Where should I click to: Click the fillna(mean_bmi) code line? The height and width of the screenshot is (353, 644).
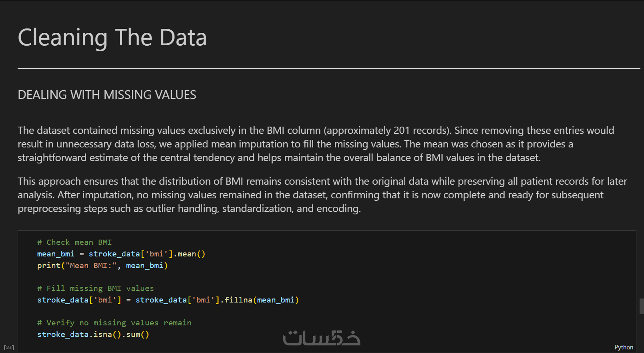pos(168,300)
